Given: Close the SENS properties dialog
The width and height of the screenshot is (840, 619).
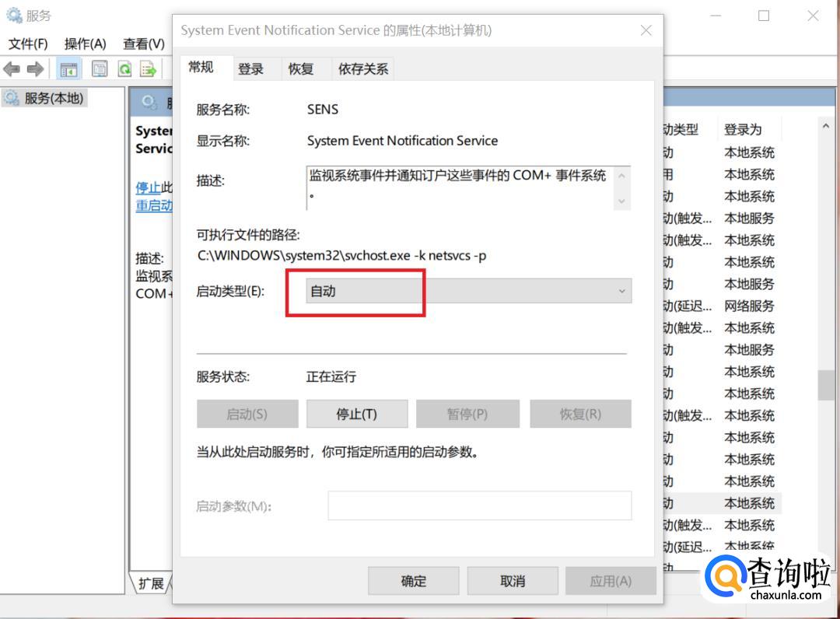Looking at the screenshot, I should (x=646, y=31).
